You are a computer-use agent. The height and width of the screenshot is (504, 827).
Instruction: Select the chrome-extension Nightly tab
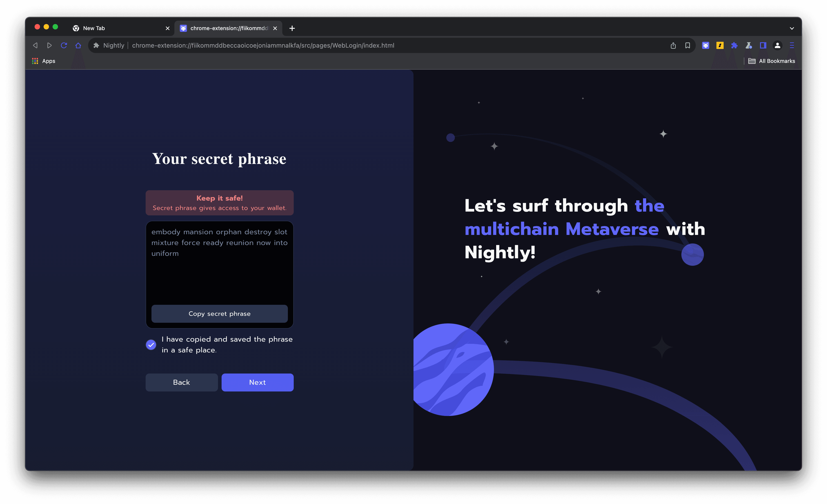228,28
